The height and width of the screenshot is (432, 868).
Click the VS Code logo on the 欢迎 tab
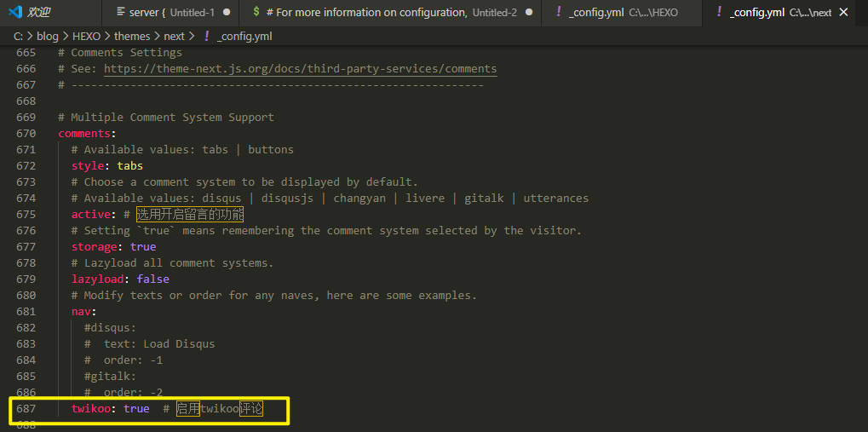(14, 12)
